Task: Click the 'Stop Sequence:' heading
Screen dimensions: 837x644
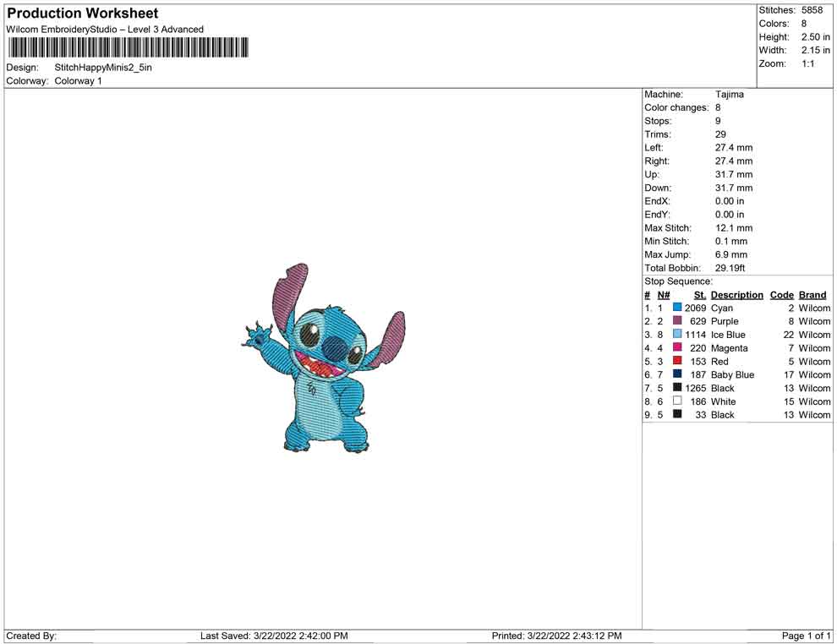Action: click(x=678, y=281)
